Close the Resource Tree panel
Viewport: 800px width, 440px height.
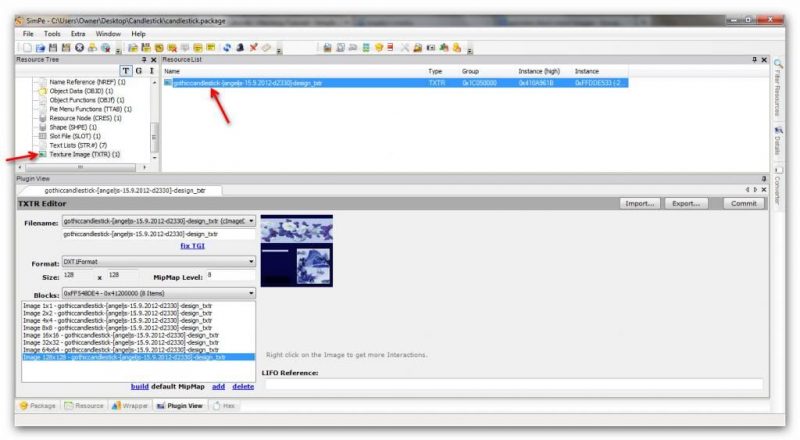click(x=152, y=60)
